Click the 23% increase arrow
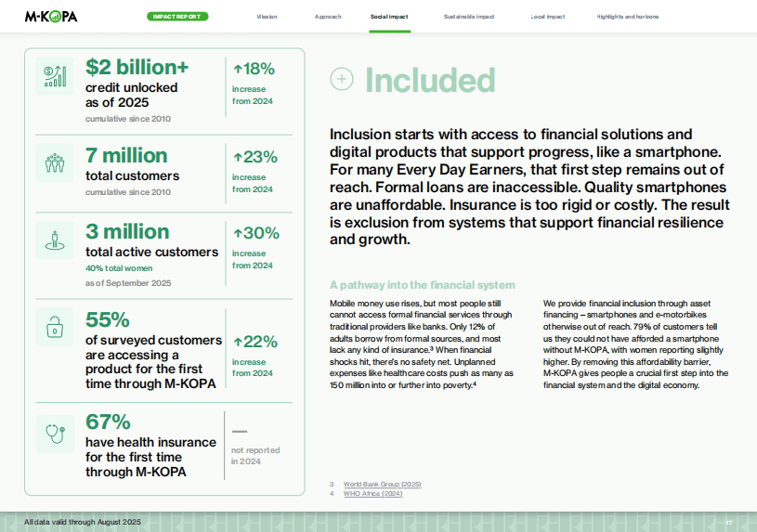The height and width of the screenshot is (532, 757). (x=238, y=157)
